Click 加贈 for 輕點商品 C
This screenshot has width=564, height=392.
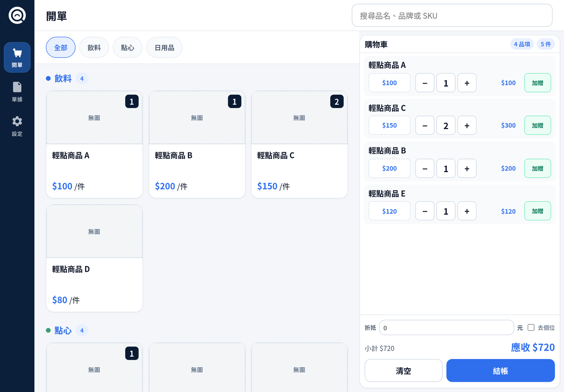pyautogui.click(x=538, y=125)
